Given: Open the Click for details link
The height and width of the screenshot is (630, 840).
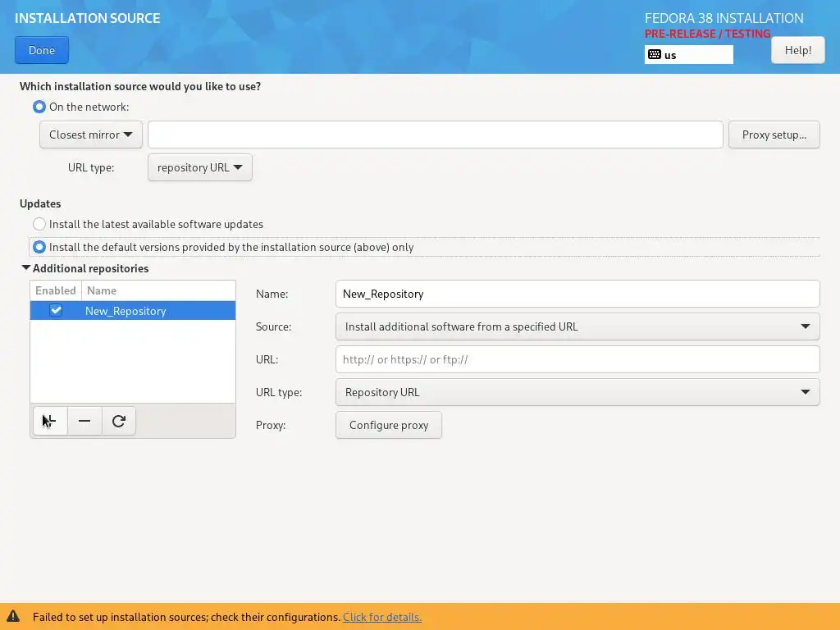Looking at the screenshot, I should pyautogui.click(x=382, y=617).
